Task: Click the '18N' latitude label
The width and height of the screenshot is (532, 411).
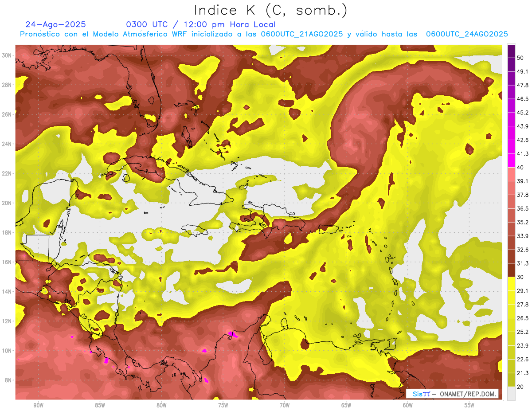Action: pyautogui.click(x=7, y=232)
